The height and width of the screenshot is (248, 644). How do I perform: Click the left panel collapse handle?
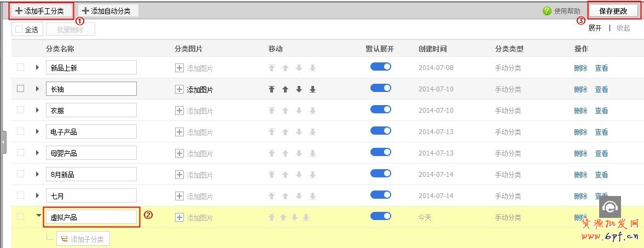(x=3, y=142)
